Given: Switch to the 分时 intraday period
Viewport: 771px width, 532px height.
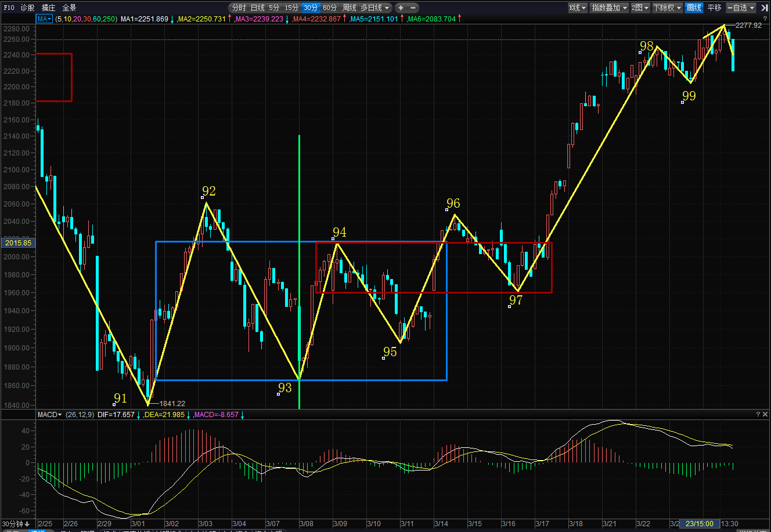Looking at the screenshot, I should (239, 8).
